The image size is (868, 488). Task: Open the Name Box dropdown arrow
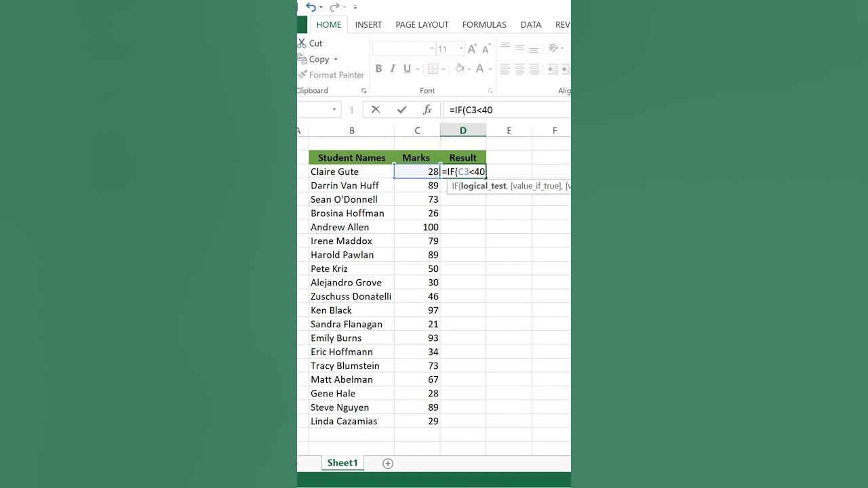tap(334, 110)
